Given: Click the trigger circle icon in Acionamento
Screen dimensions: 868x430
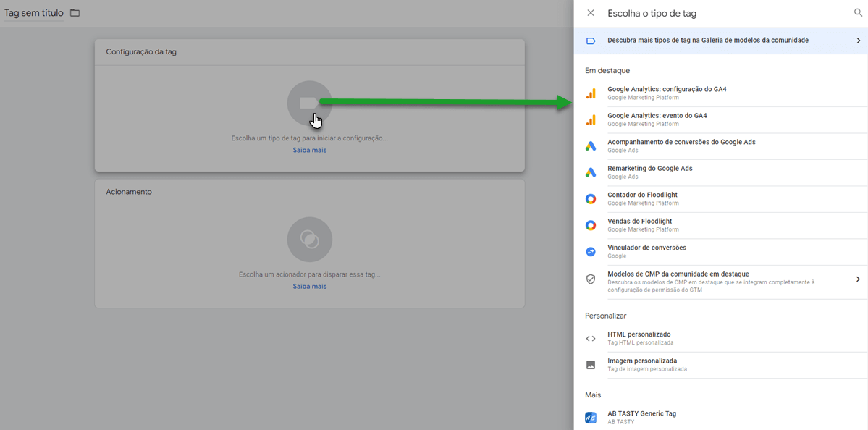Looking at the screenshot, I should 309,239.
